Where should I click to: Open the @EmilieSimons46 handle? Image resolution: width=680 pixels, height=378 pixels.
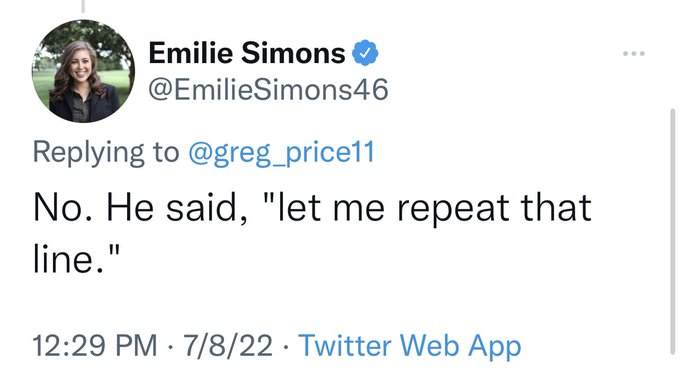268,90
